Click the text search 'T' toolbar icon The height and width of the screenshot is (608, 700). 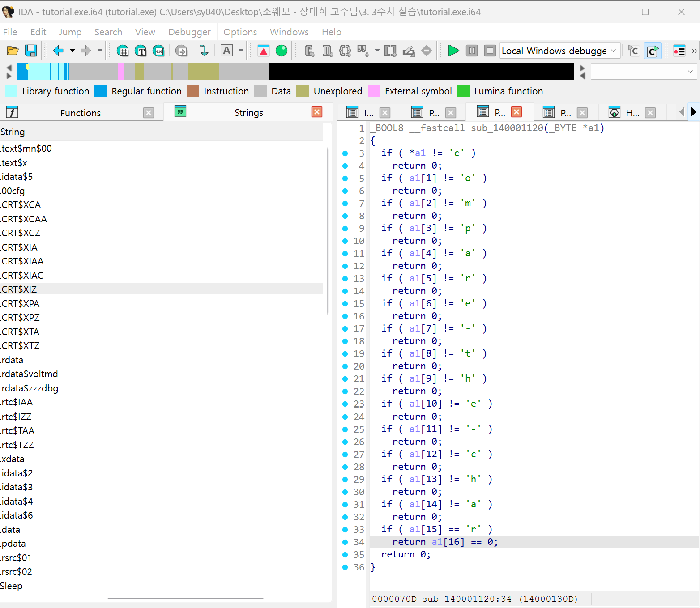click(141, 51)
